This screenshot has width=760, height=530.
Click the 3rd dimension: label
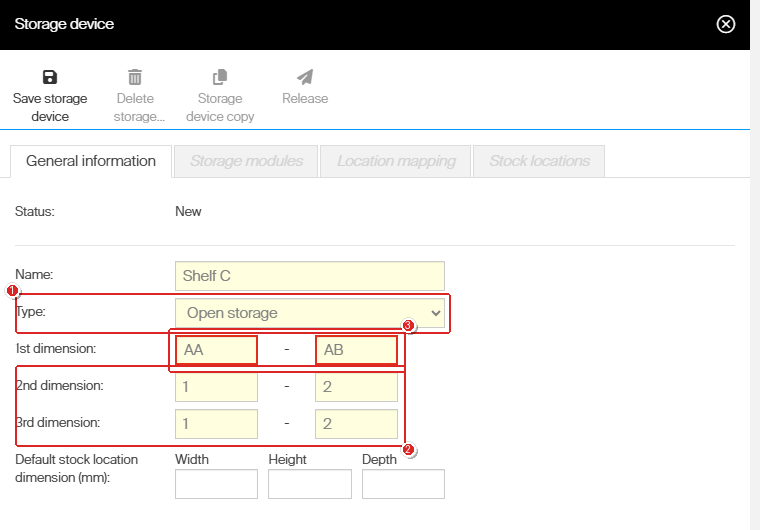(58, 422)
